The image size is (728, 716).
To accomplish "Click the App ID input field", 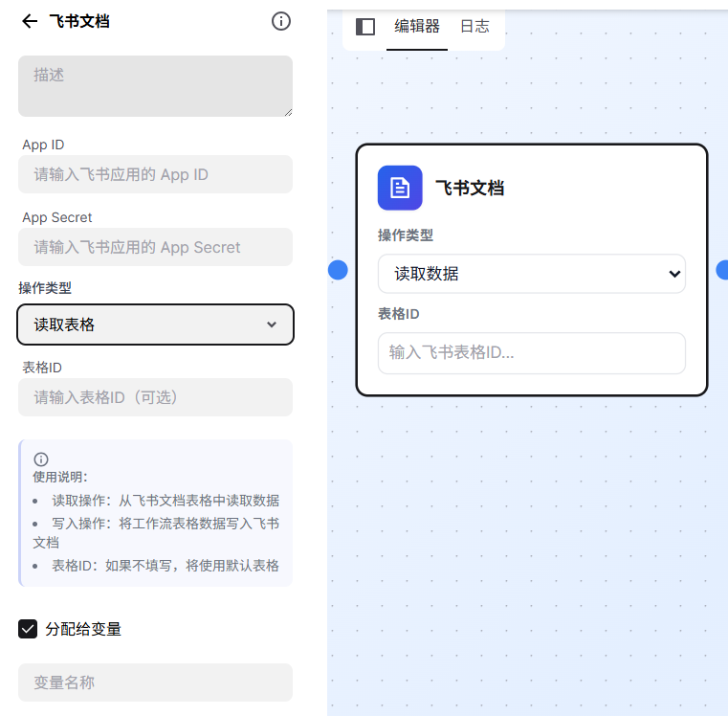I will [x=155, y=175].
